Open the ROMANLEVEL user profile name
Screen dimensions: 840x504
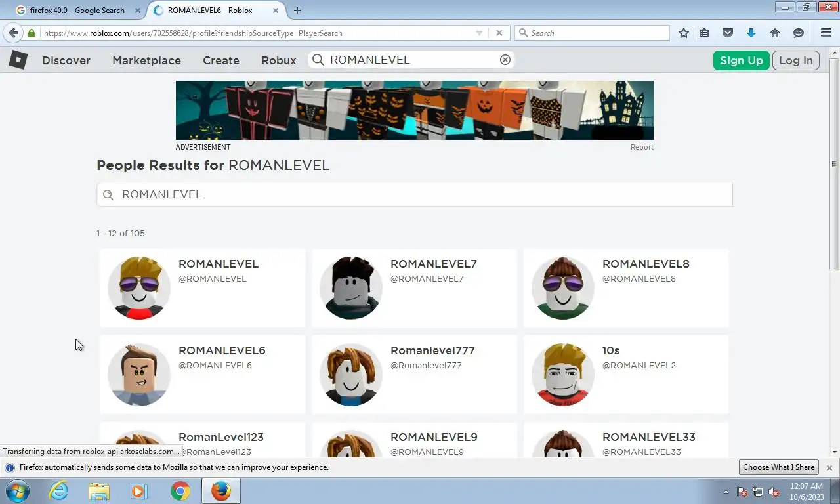[219, 264]
